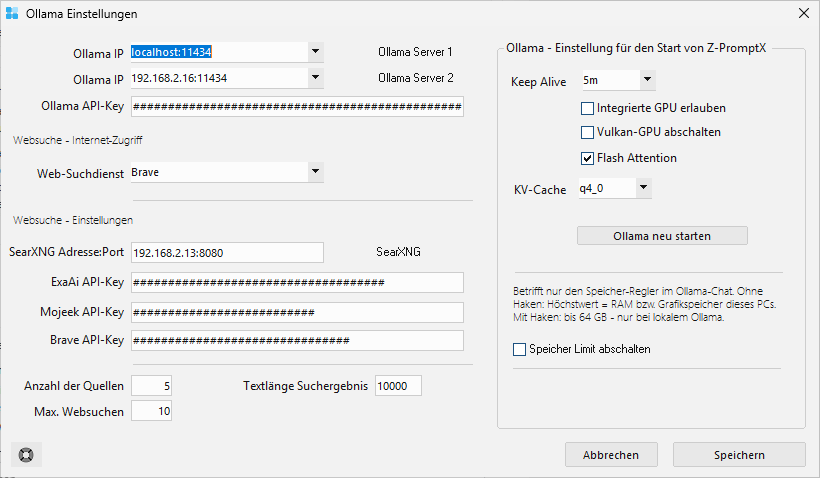Click the localhost:11434 text field
The image size is (820, 478).
(219, 52)
